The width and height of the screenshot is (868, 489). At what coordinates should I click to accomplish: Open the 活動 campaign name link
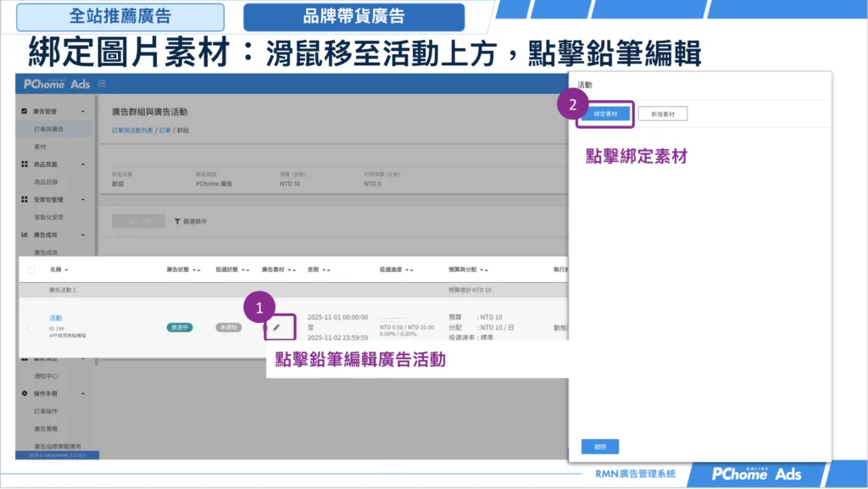(x=55, y=318)
